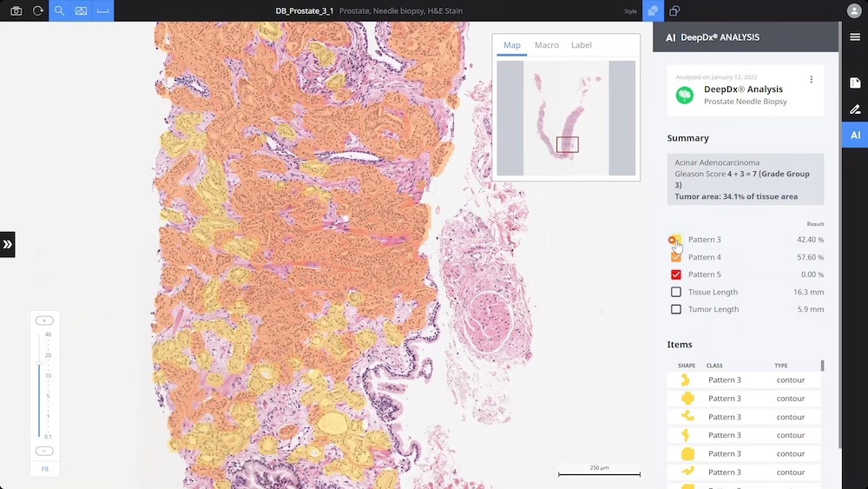Image resolution: width=868 pixels, height=489 pixels.
Task: Select the outline overlay style icon
Action: click(674, 11)
